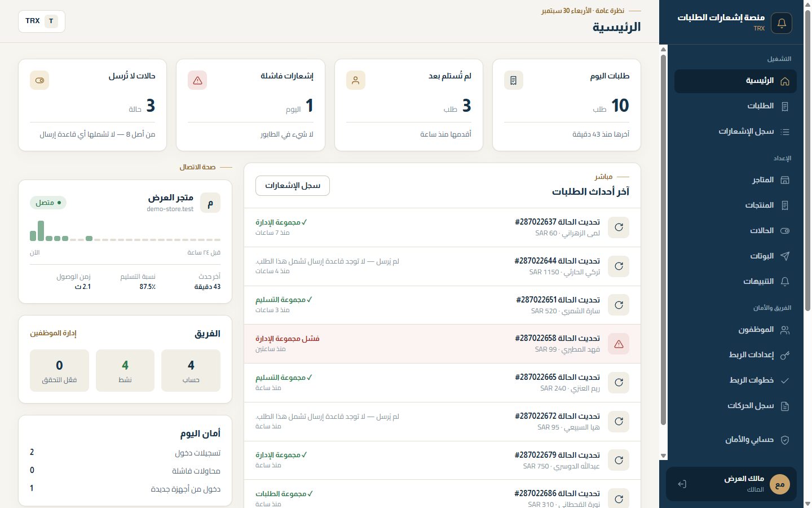The height and width of the screenshot is (508, 812).
Task: Click the حساب count tile showing 4
Action: tap(191, 370)
